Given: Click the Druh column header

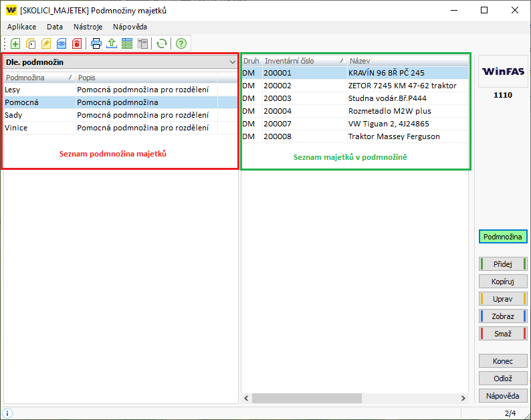Looking at the screenshot, I should click(251, 61).
